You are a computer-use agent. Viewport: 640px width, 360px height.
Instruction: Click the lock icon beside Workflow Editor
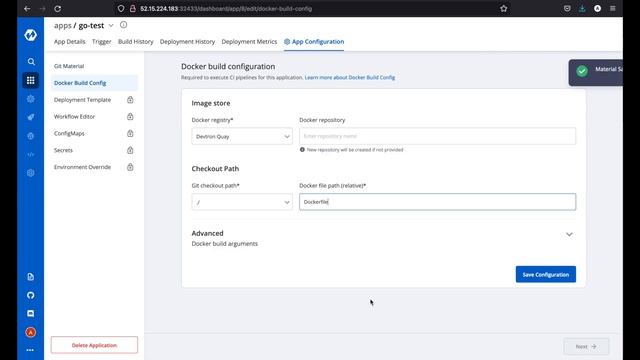[x=130, y=116]
